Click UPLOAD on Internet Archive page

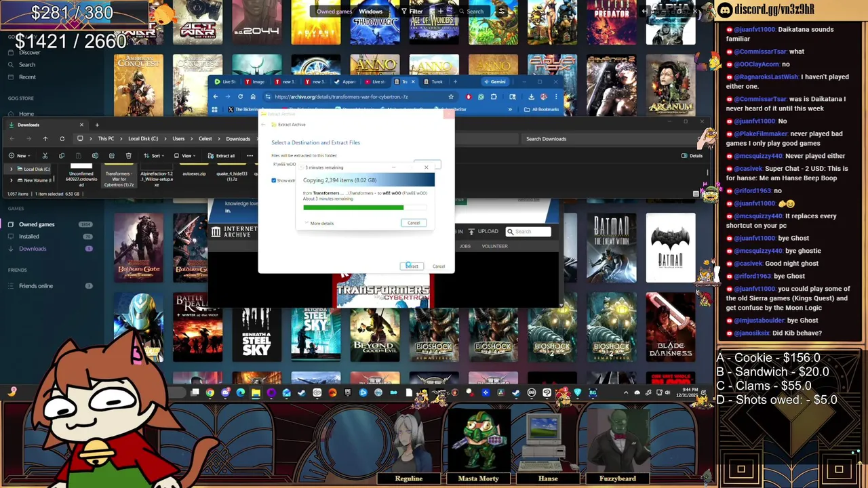[x=484, y=232]
